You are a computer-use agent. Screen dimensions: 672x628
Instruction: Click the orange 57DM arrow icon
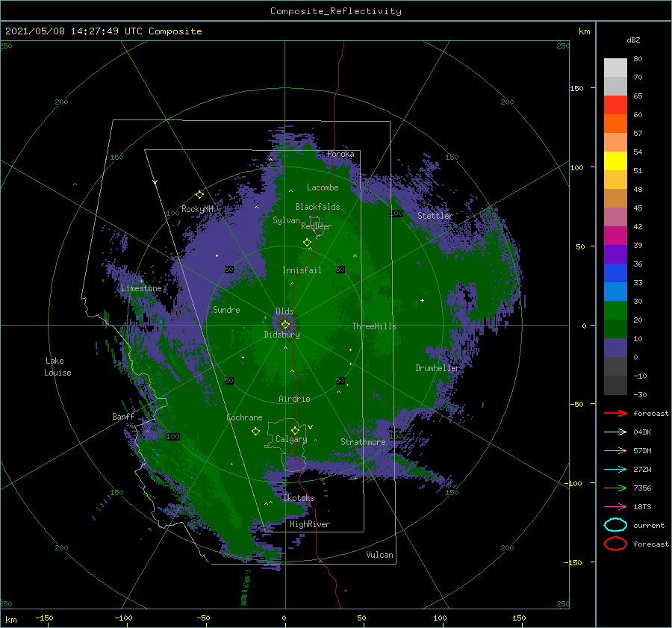[615, 450]
